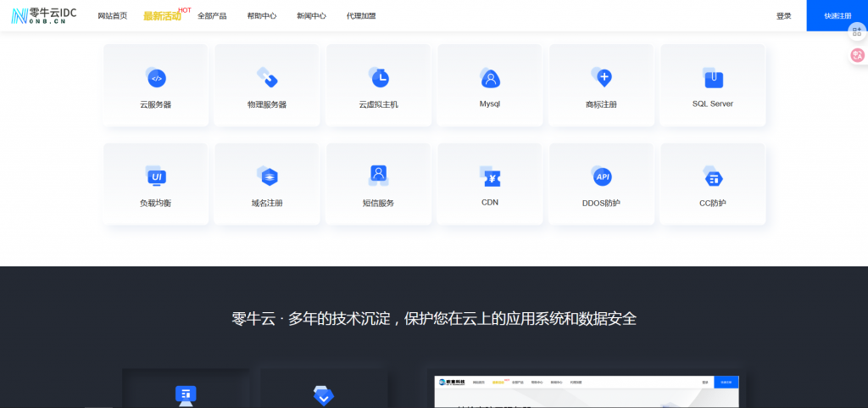This screenshot has height=408, width=868.
Task: Open the grid apps floating icon
Action: tap(857, 31)
